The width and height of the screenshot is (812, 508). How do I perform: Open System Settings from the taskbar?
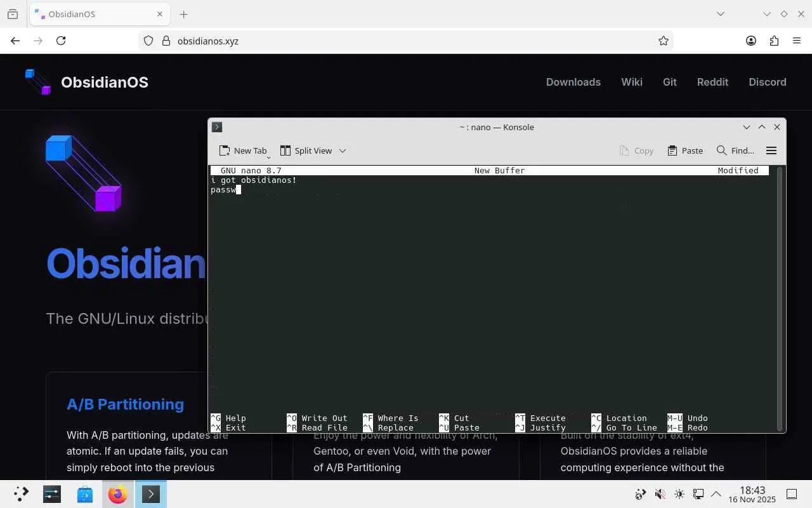52,494
